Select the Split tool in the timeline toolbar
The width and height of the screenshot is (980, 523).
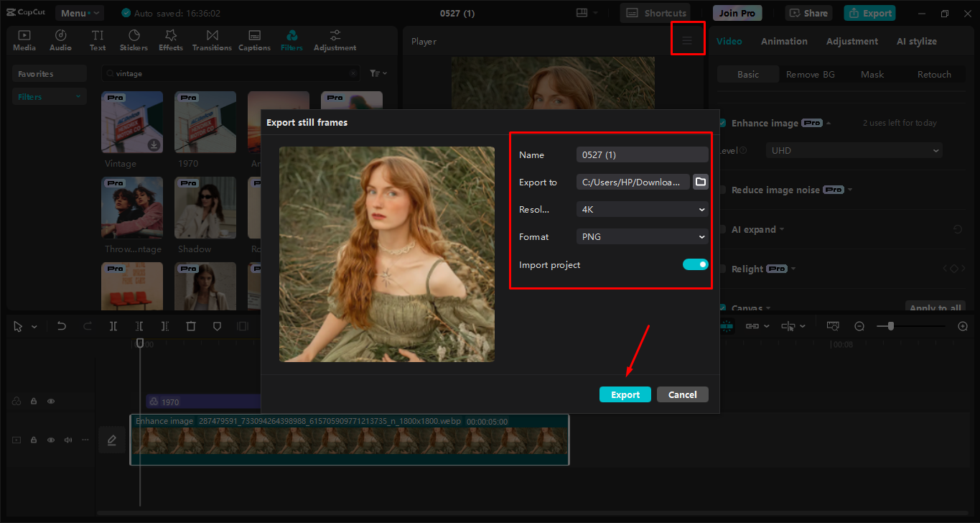pyautogui.click(x=113, y=325)
